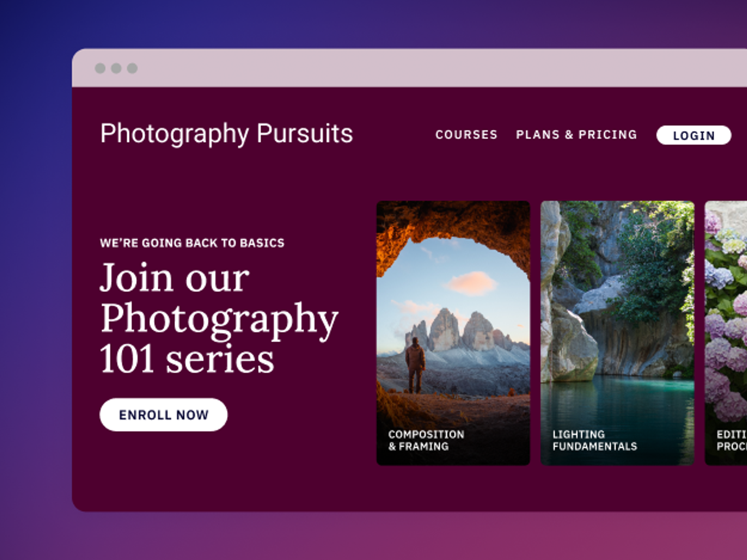Click the Composition & Framing caption text
Viewport: 747px width, 560px height.
pos(426,441)
